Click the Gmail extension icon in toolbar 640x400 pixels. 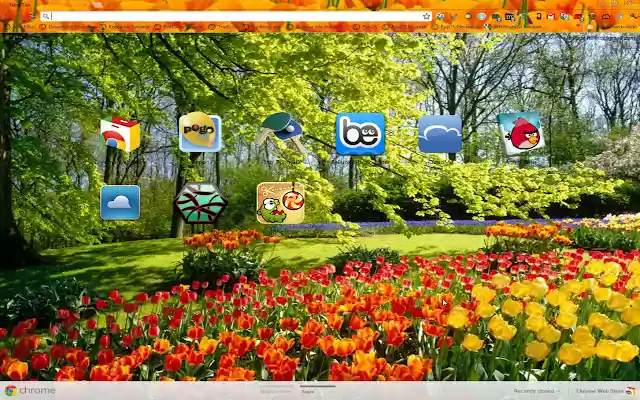tap(551, 16)
